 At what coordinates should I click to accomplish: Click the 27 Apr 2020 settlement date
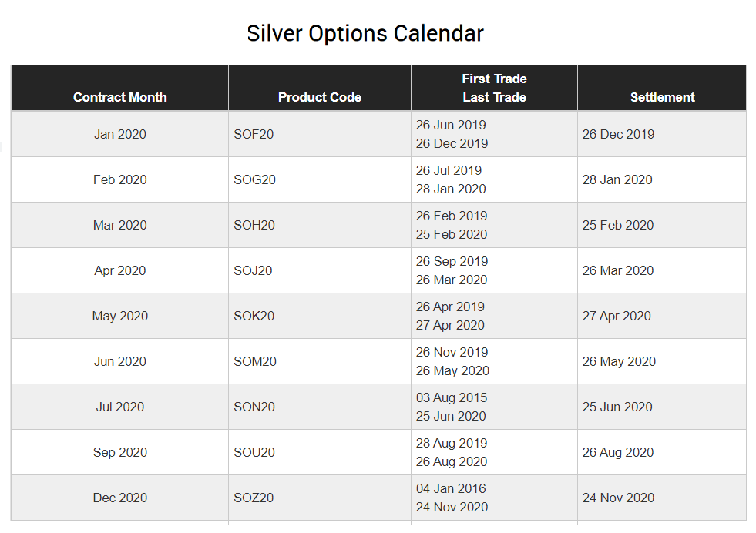[x=617, y=316]
